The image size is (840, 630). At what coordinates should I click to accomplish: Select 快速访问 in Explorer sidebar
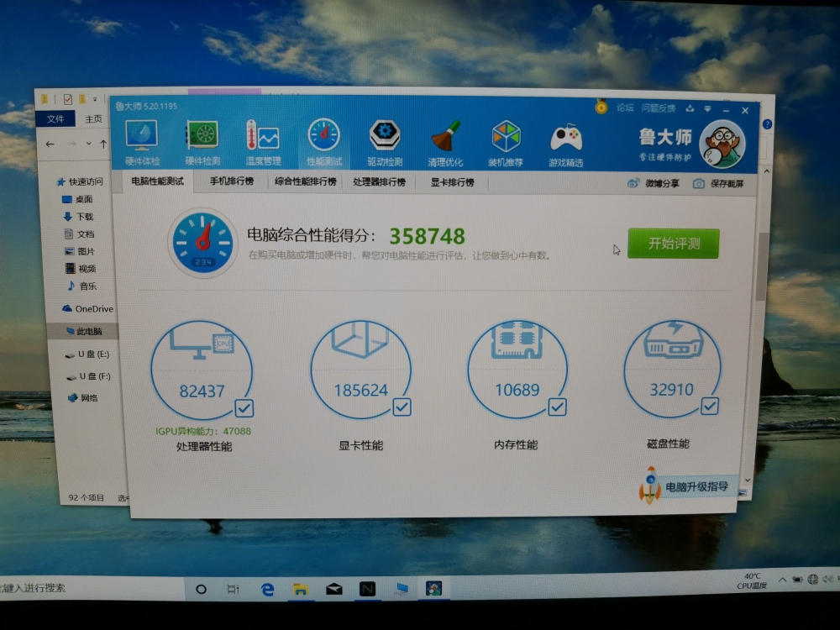80,181
